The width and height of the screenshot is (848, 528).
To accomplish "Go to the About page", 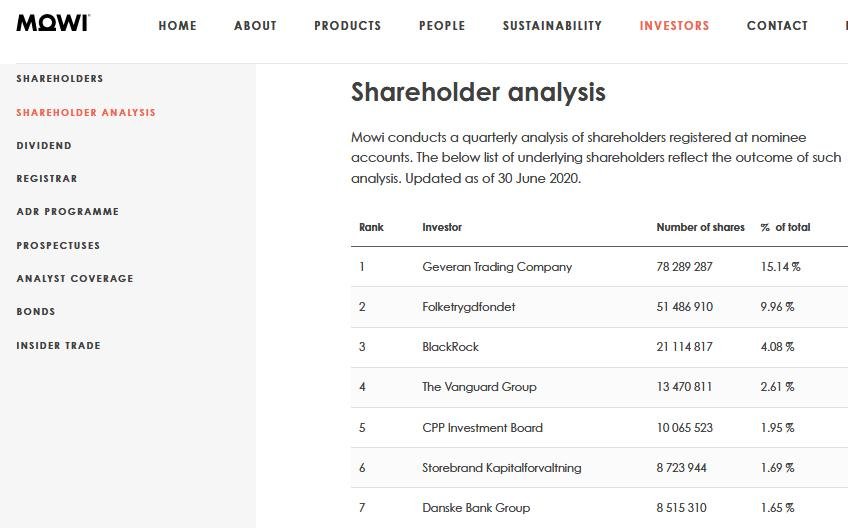I will [255, 26].
